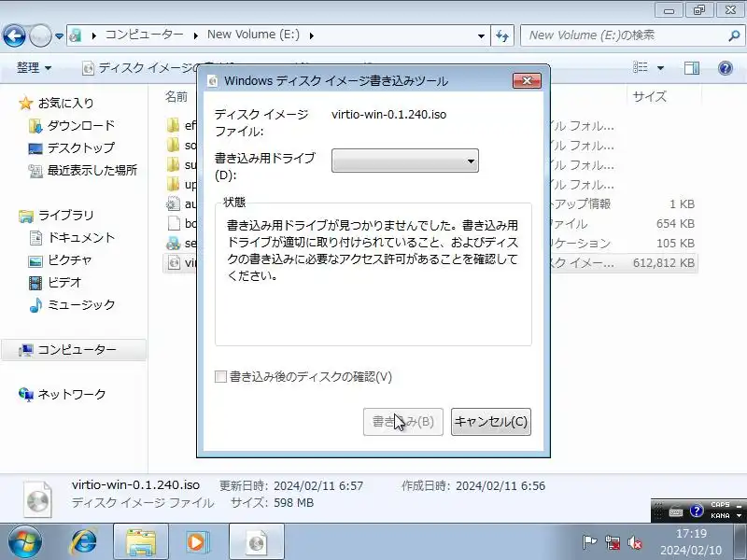Expand the address bar history dropdown
Screen dimensions: 747x560
(481, 35)
